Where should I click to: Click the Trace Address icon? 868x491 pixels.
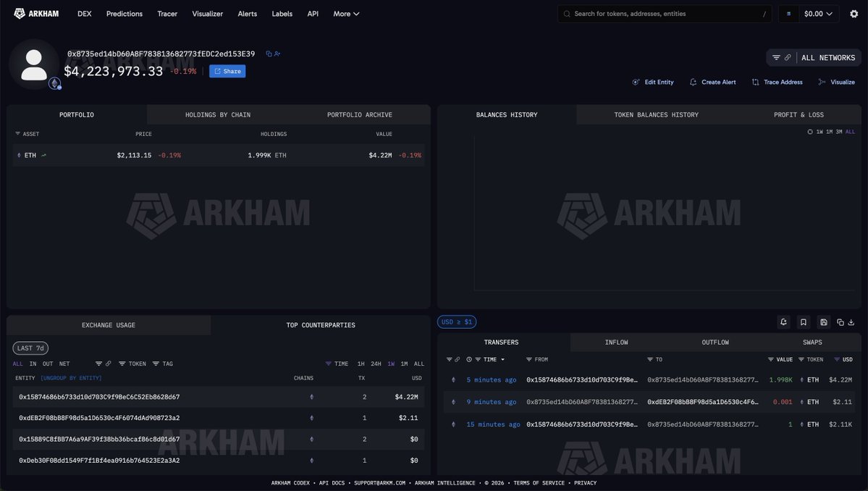tap(755, 82)
